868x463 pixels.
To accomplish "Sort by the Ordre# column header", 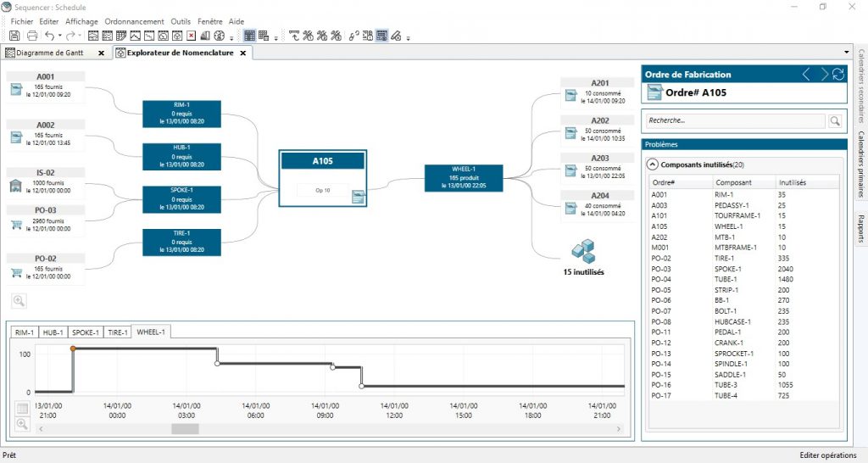I will (682, 182).
